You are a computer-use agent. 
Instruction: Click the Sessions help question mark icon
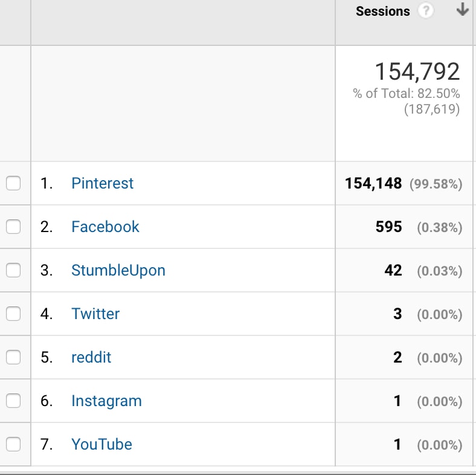426,11
